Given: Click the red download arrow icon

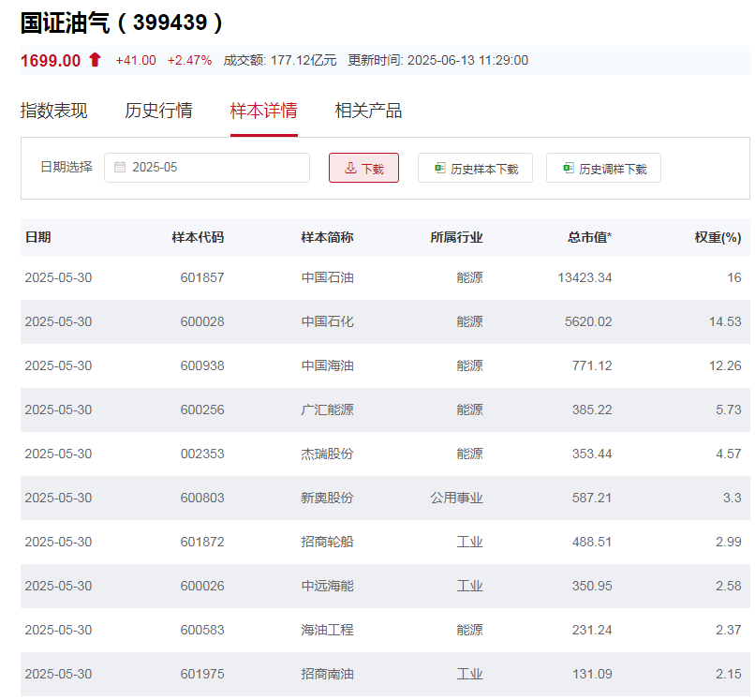Looking at the screenshot, I should pos(350,169).
